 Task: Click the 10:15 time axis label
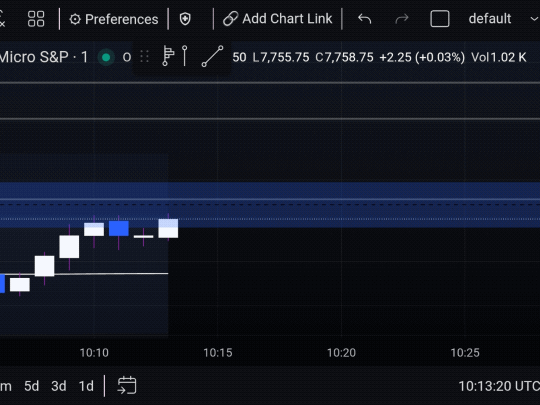pos(218,353)
